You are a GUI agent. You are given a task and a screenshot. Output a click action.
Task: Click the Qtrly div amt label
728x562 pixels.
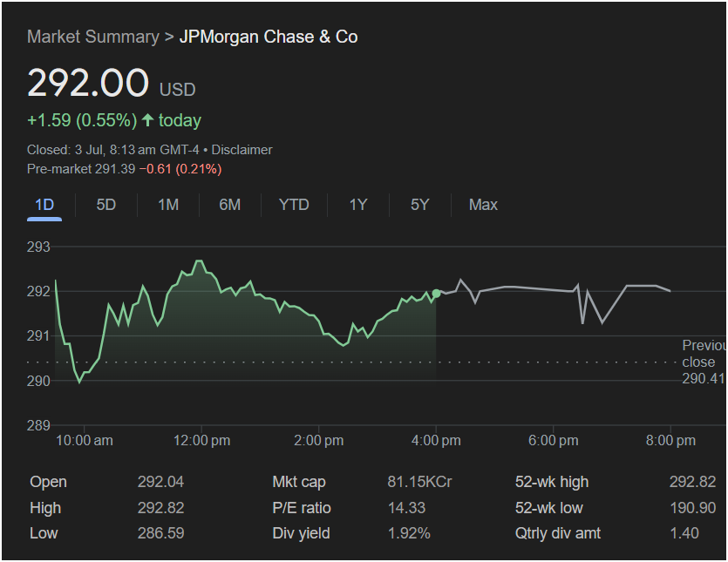pos(558,534)
